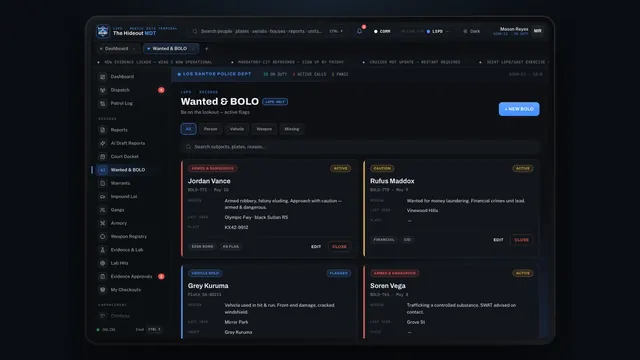Close the Dashboard tab

134,49
